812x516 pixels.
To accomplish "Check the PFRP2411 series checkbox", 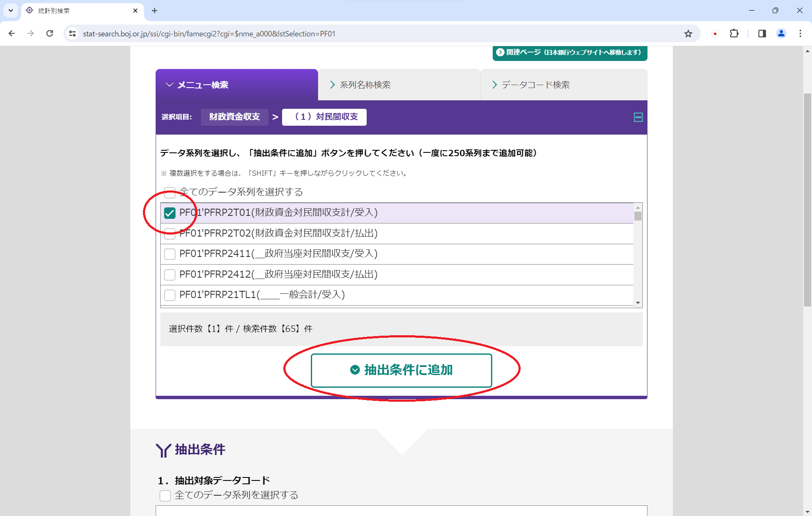I will [170, 254].
